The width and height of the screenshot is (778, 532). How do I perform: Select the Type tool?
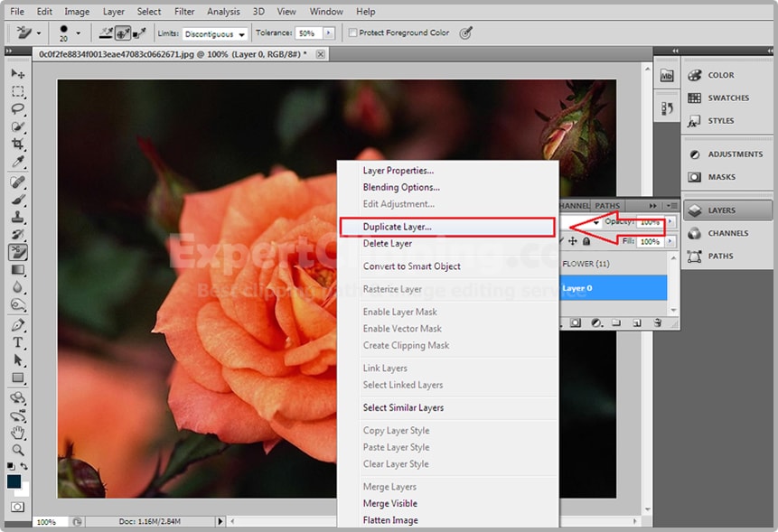click(x=18, y=343)
